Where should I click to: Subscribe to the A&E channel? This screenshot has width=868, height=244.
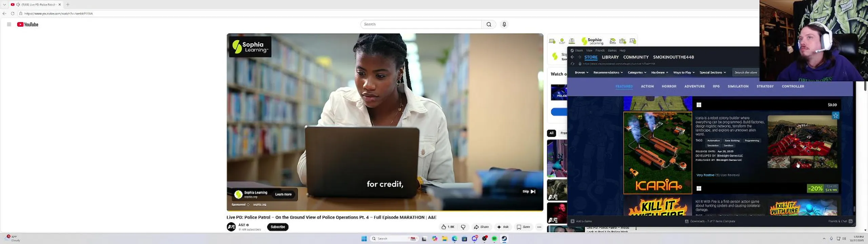[x=278, y=227]
